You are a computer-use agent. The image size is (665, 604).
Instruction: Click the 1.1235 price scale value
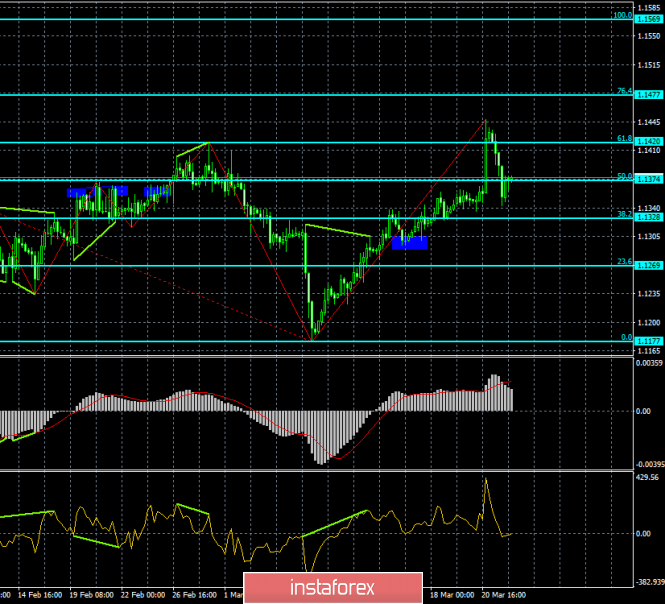[649, 294]
